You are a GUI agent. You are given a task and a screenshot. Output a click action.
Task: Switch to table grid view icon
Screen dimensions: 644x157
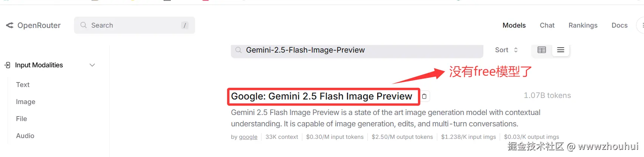(542, 50)
